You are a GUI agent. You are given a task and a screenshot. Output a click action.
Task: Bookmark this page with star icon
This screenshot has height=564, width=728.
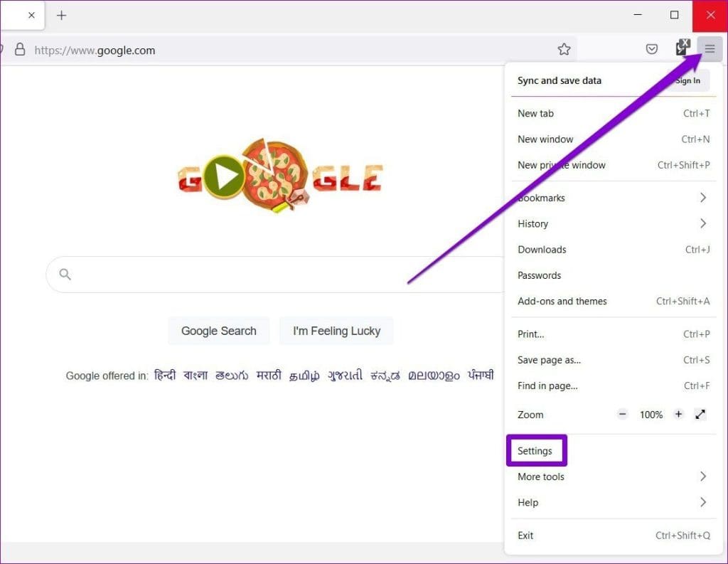click(x=564, y=49)
